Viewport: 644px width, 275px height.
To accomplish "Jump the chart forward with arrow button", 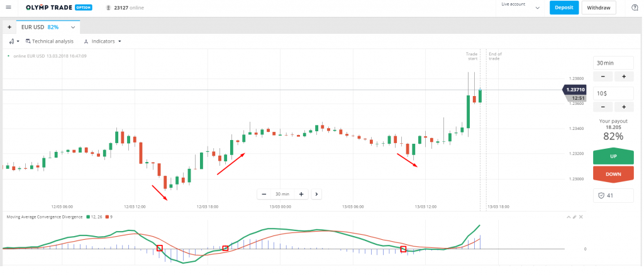I will (316, 194).
